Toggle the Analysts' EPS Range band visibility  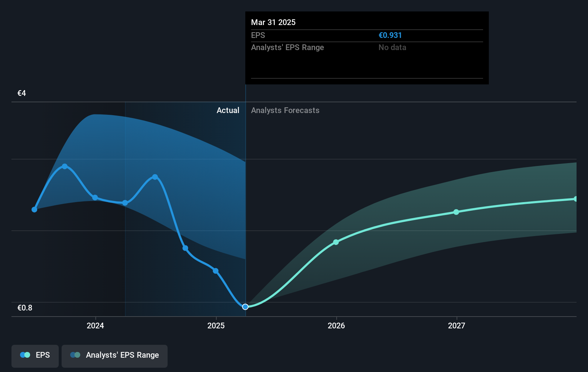point(114,356)
